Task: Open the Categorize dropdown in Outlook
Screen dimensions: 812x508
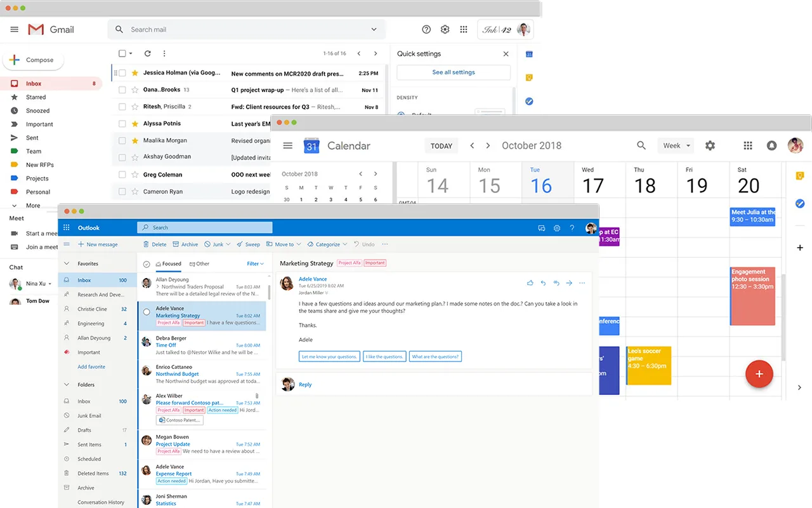Action: pyautogui.click(x=327, y=244)
